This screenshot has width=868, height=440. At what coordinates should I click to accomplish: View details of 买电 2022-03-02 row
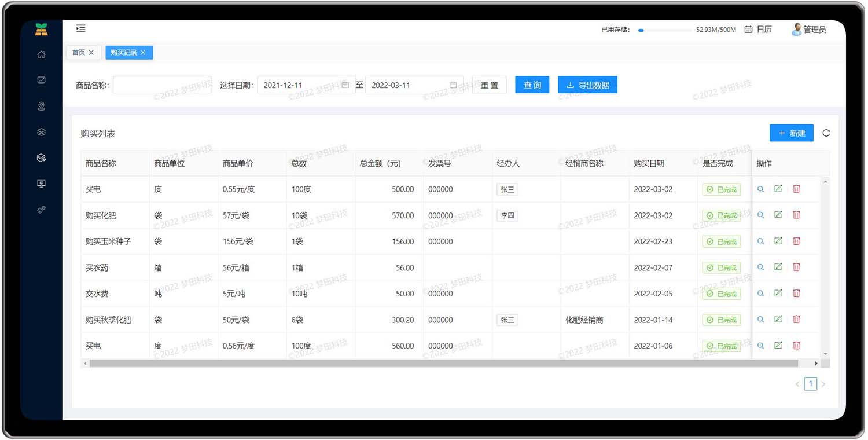click(x=760, y=189)
